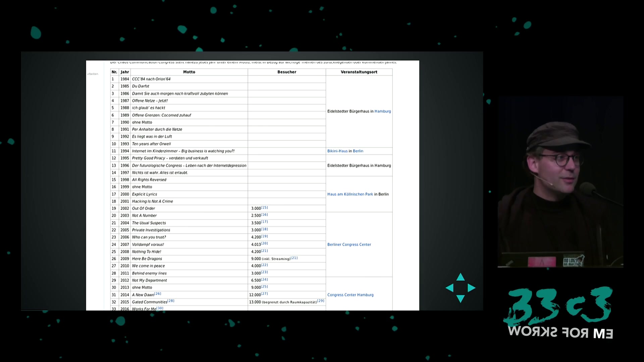Screen dimensions: 644x362
Task: Click the year 1994 cell
Action: pos(125,151)
